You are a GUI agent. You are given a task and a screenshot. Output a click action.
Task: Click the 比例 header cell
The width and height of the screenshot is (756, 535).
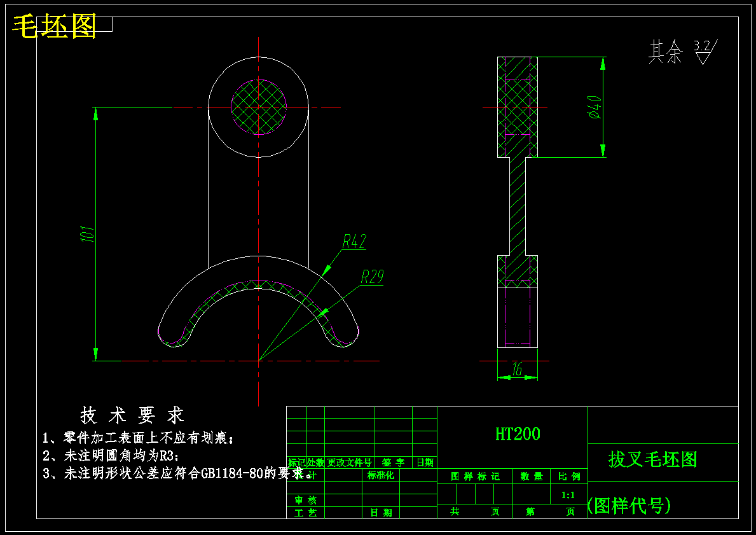[x=569, y=476]
